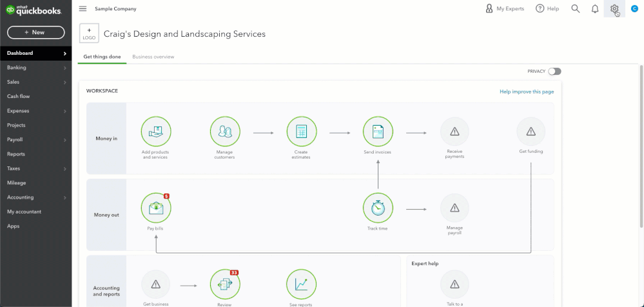Screen dimensions: 644x307
Task: Open Add products and services icon
Action: coord(155,132)
